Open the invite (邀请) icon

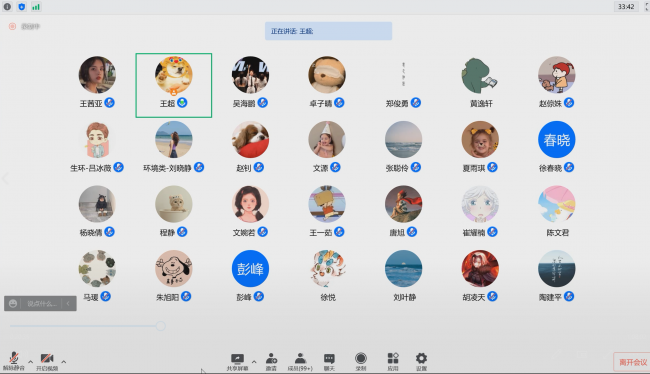[x=271, y=362]
